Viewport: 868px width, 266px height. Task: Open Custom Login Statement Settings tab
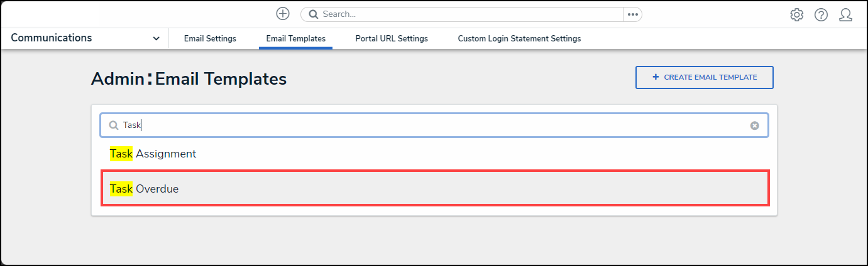coord(519,39)
